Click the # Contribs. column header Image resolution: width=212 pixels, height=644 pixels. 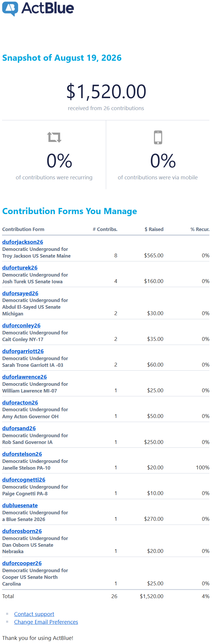point(105,229)
